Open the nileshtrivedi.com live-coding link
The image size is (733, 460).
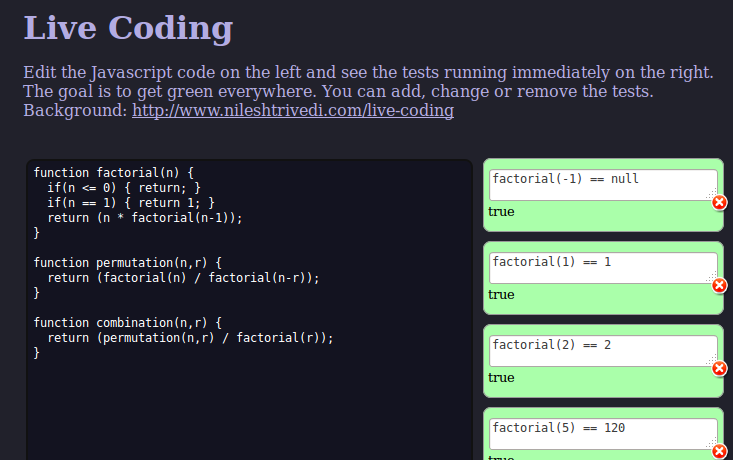click(293, 110)
